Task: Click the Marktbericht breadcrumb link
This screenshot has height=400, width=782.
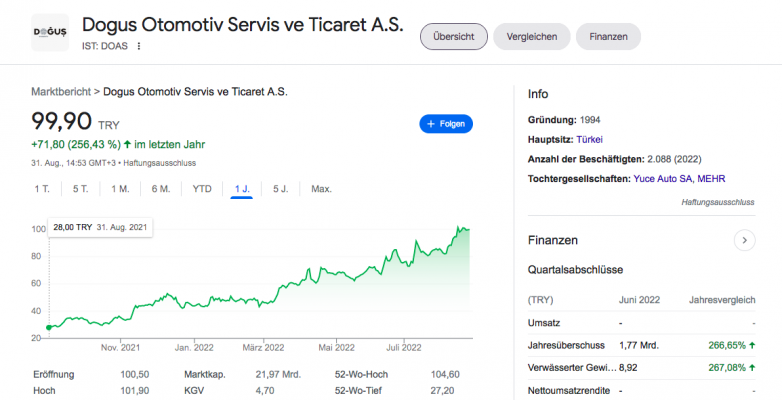Action: tap(61, 91)
